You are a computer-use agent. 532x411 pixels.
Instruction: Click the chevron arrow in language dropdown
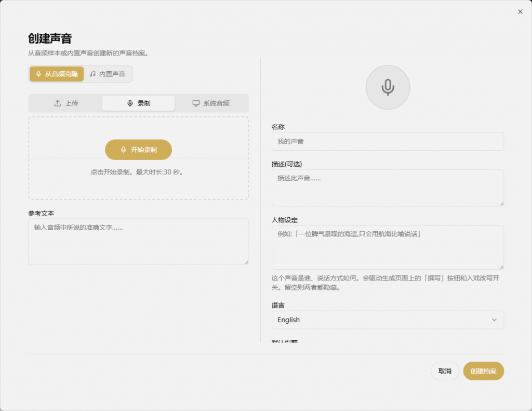click(495, 320)
